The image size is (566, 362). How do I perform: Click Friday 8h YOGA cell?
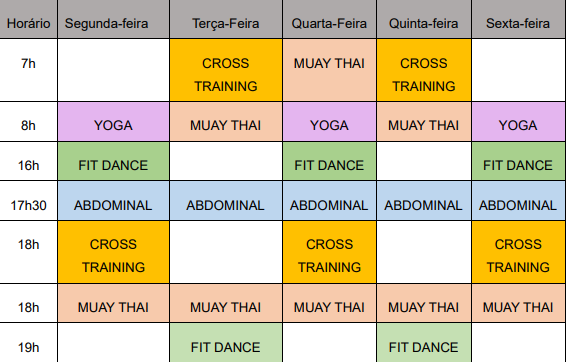519,122
